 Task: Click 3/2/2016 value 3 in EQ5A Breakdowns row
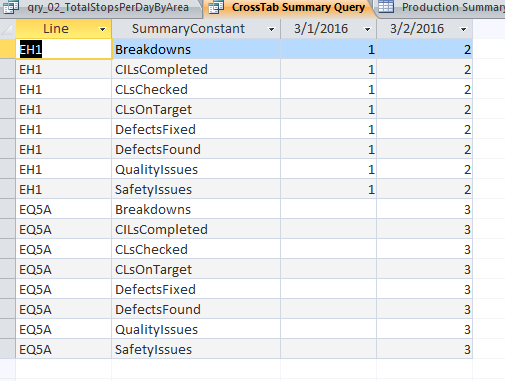[x=425, y=209]
